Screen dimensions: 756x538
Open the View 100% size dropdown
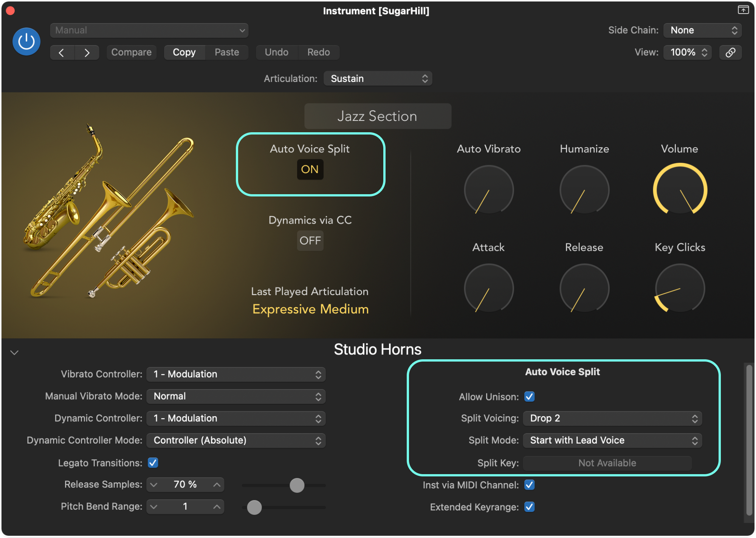click(x=688, y=53)
